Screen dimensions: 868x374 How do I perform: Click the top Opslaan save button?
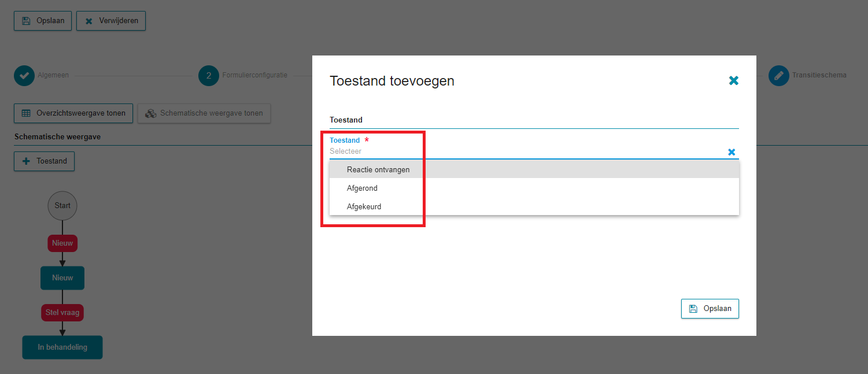pos(43,21)
